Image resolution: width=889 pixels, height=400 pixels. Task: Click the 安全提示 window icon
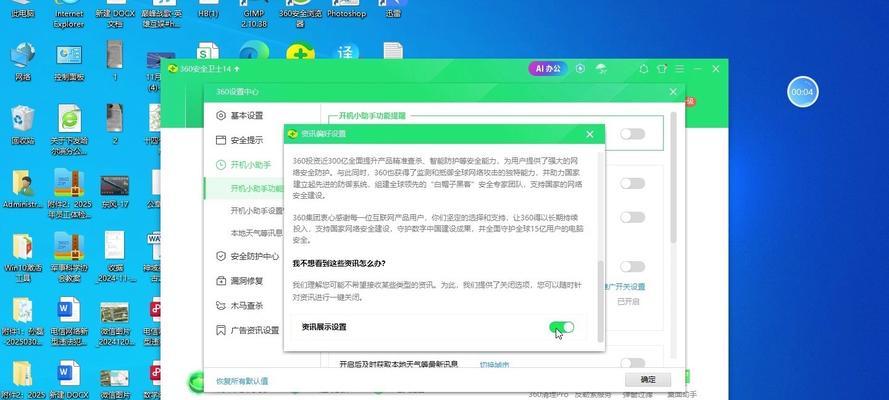point(221,141)
